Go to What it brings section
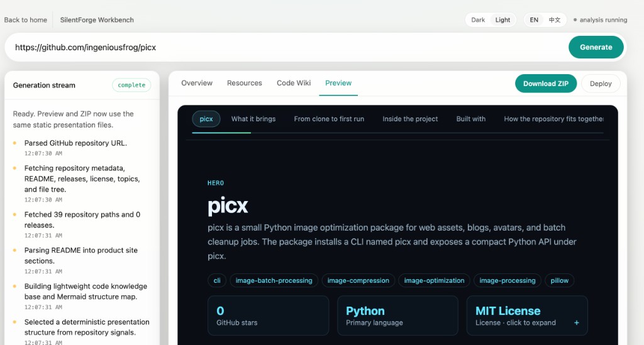This screenshot has width=644, height=345. (253, 119)
